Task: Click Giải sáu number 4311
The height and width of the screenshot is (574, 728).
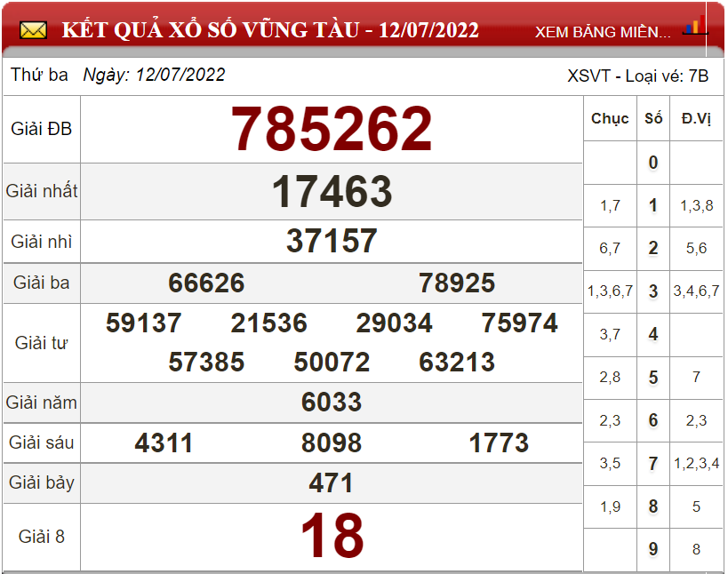Action: coord(164,442)
